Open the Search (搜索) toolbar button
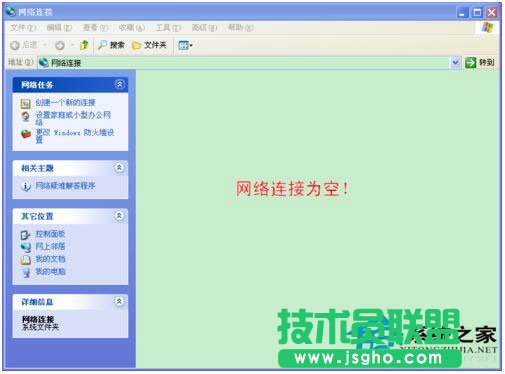 coord(111,45)
